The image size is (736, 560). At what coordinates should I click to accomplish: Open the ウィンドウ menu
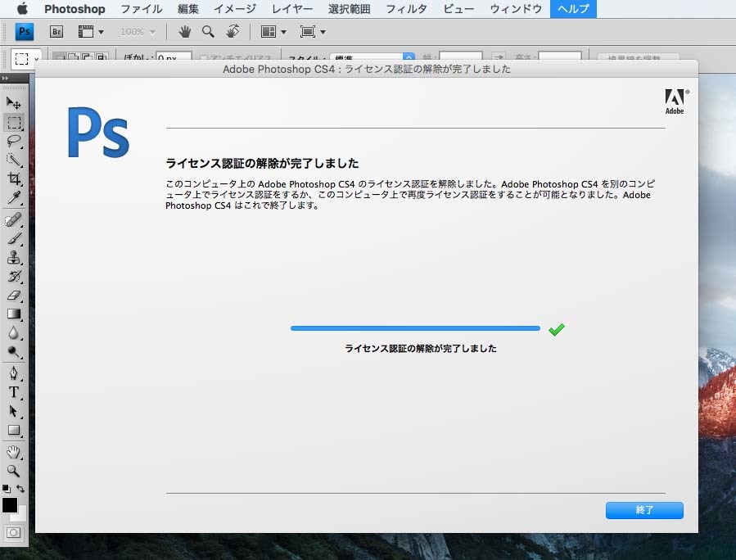coord(516,8)
